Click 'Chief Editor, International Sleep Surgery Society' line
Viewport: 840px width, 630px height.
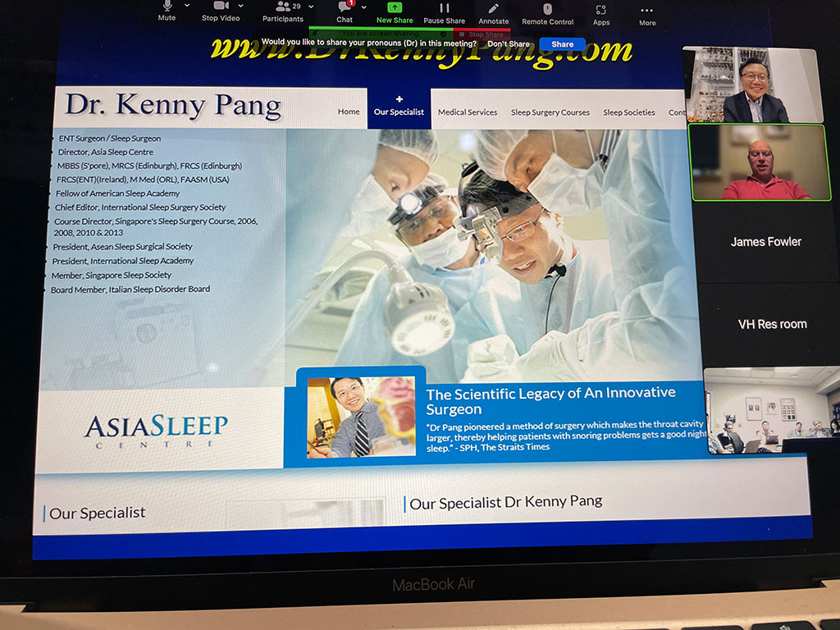140,208
